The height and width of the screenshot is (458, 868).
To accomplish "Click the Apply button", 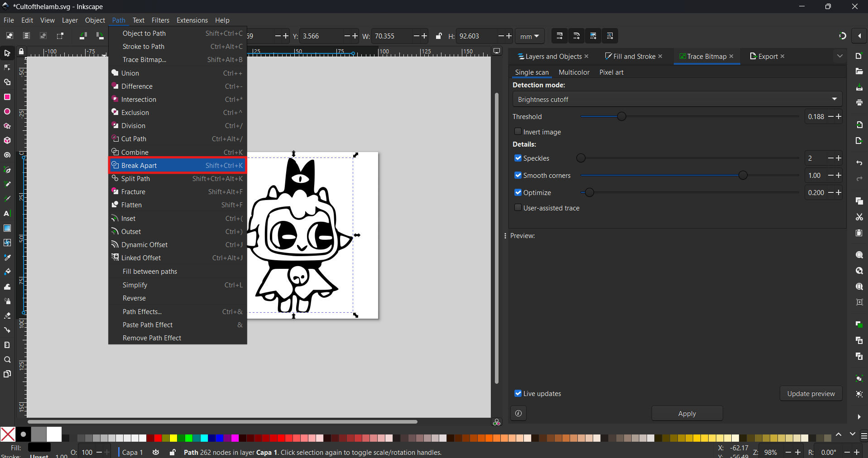I will 687,414.
